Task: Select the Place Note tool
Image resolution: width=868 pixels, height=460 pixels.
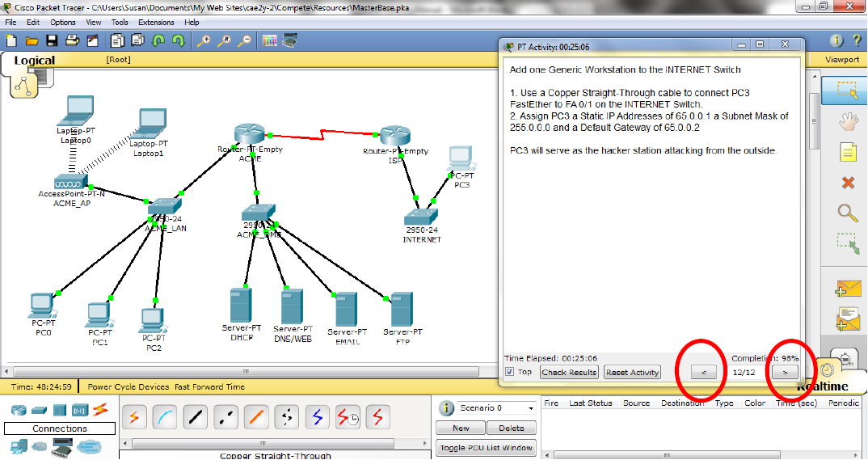Action: pyautogui.click(x=848, y=151)
